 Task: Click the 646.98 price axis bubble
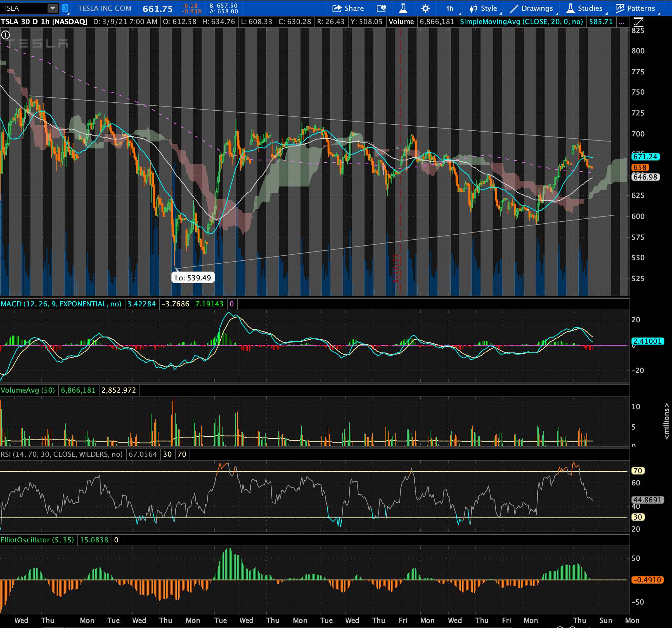click(x=645, y=177)
